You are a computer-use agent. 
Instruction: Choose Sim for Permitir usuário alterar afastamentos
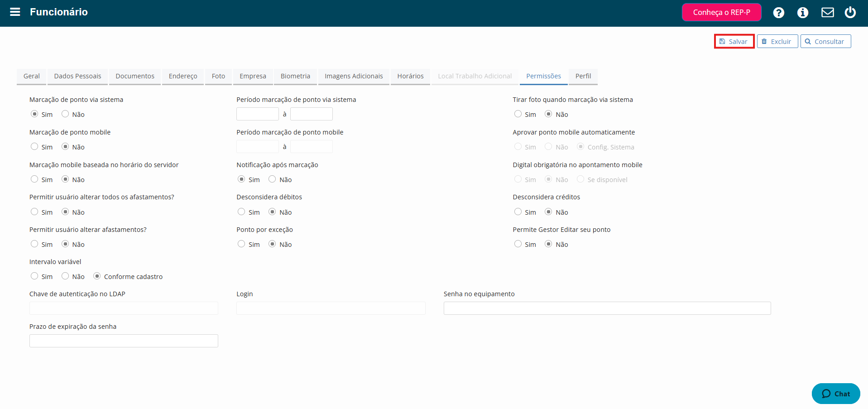(34, 244)
